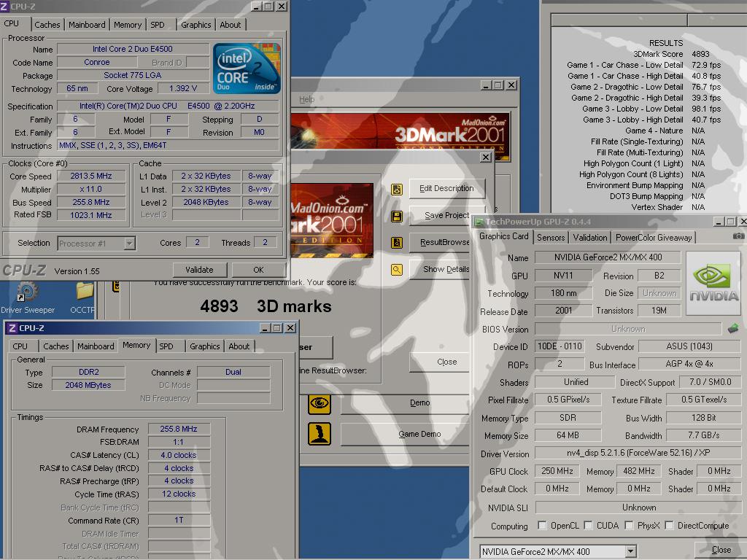Open the OCCTF folder on desktop

(x=83, y=298)
